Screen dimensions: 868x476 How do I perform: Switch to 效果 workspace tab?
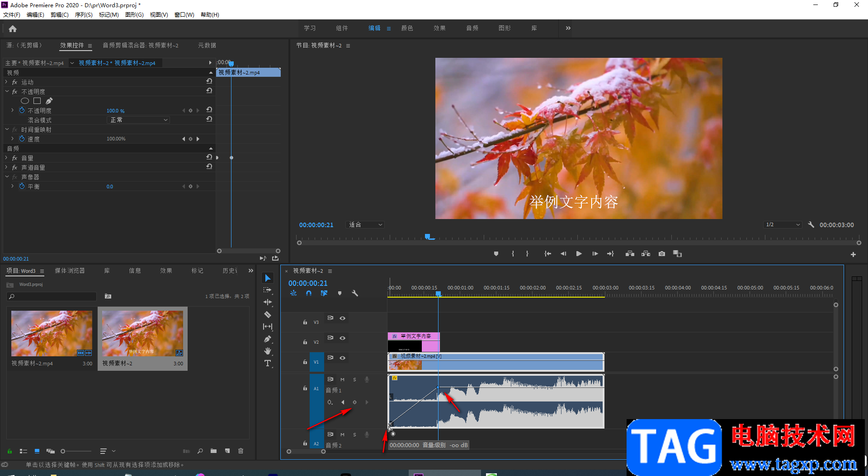[439, 28]
